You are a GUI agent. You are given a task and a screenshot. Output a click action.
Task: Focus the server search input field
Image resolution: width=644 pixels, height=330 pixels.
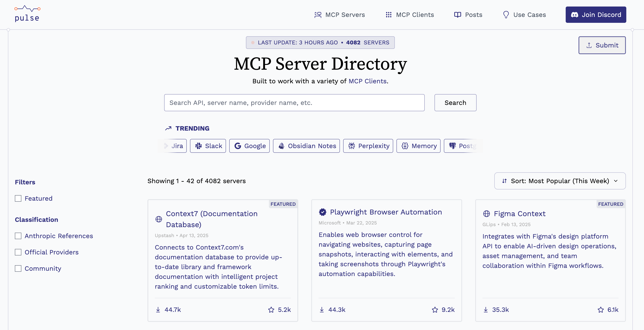point(294,103)
